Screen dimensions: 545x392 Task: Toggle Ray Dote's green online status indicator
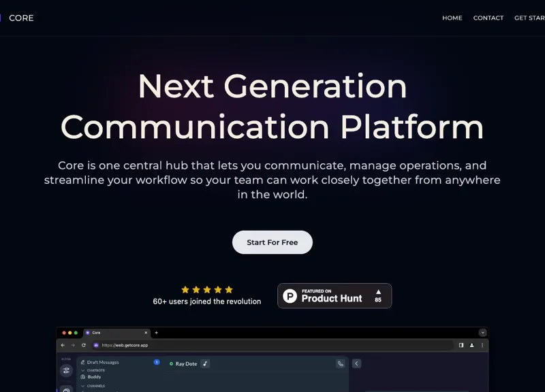click(170, 364)
